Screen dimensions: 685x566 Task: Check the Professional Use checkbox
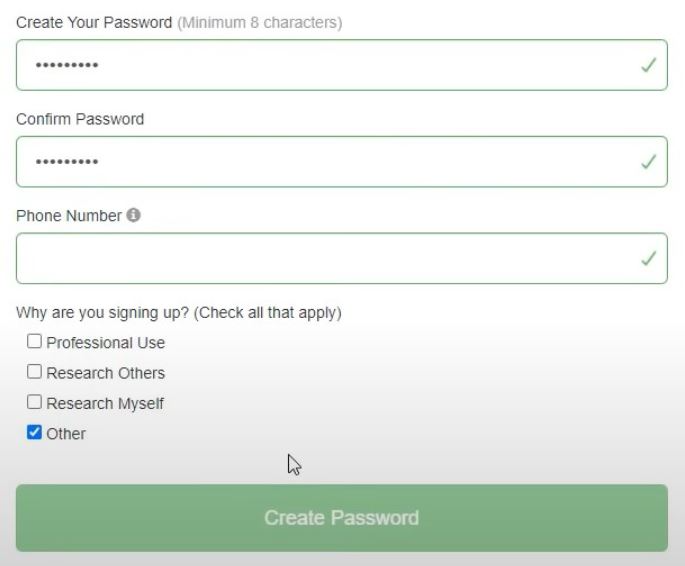pos(35,341)
